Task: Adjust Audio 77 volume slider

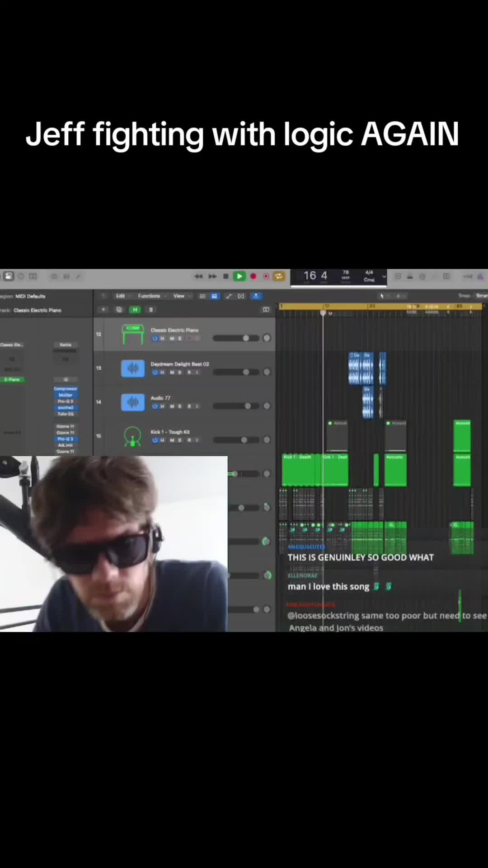Action: (236, 406)
